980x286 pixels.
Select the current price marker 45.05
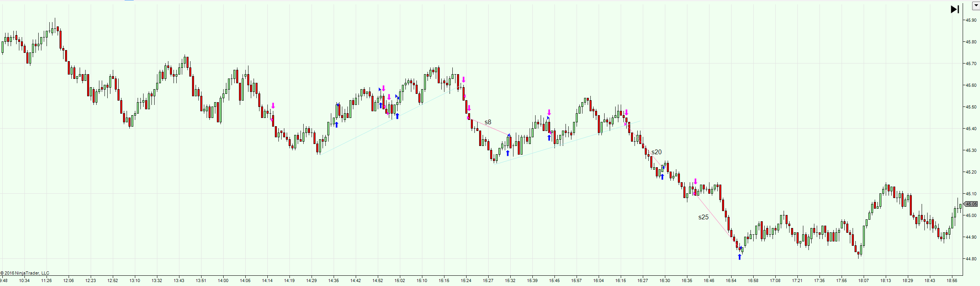tap(971, 204)
